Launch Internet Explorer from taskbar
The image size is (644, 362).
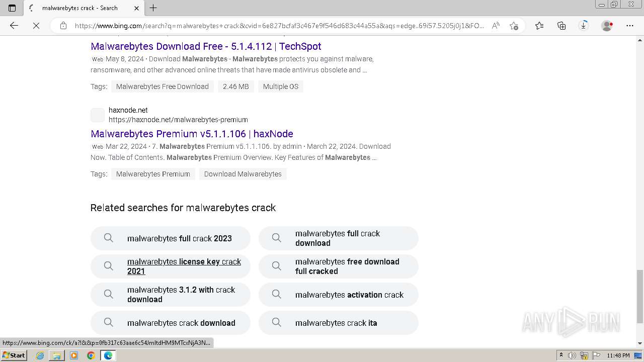click(40, 355)
